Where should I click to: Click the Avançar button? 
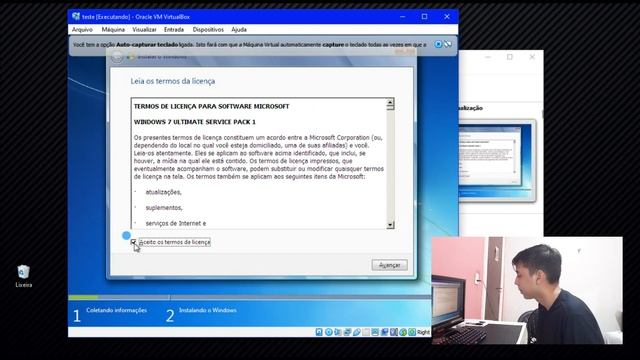pos(389,265)
